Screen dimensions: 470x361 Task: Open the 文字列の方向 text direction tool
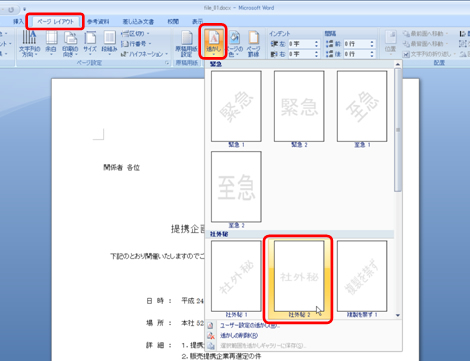(x=29, y=43)
